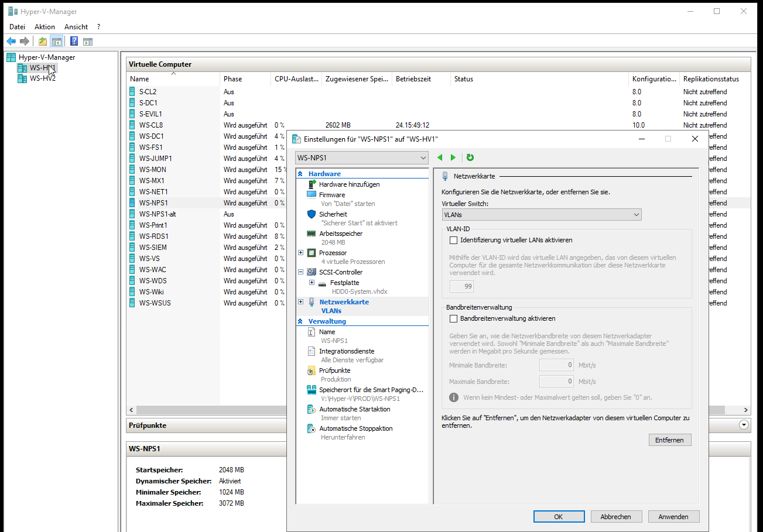Select the SCSI-Controller icon
The width and height of the screenshot is (763, 532).
click(312, 272)
